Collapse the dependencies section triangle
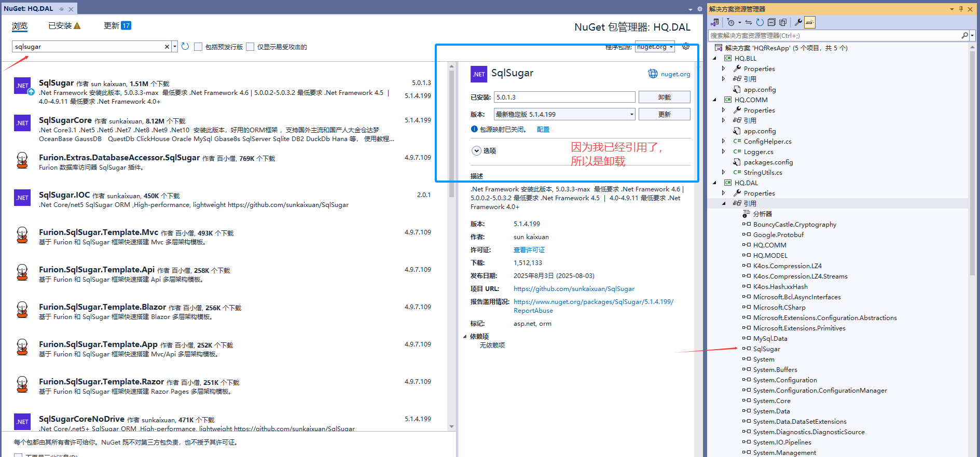 [465, 337]
